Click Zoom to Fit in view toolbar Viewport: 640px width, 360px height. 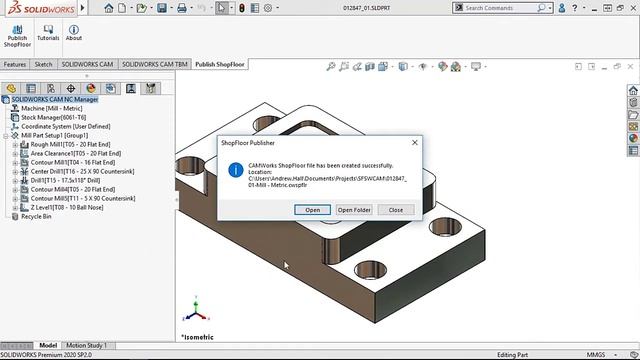331,66
